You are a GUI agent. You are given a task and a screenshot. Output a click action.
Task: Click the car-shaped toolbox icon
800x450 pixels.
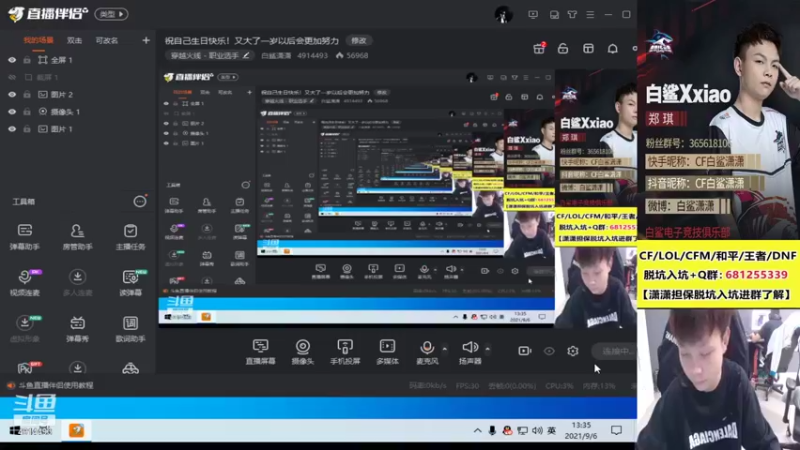130,368
